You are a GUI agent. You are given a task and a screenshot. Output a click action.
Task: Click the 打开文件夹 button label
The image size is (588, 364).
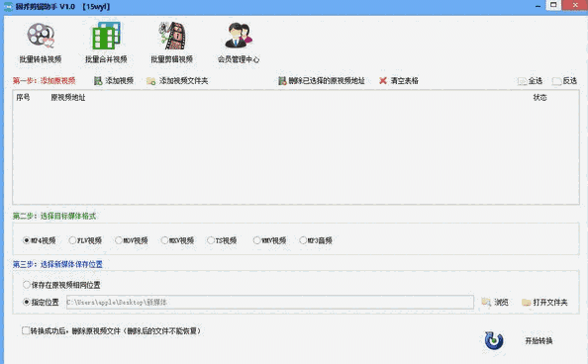(550, 302)
